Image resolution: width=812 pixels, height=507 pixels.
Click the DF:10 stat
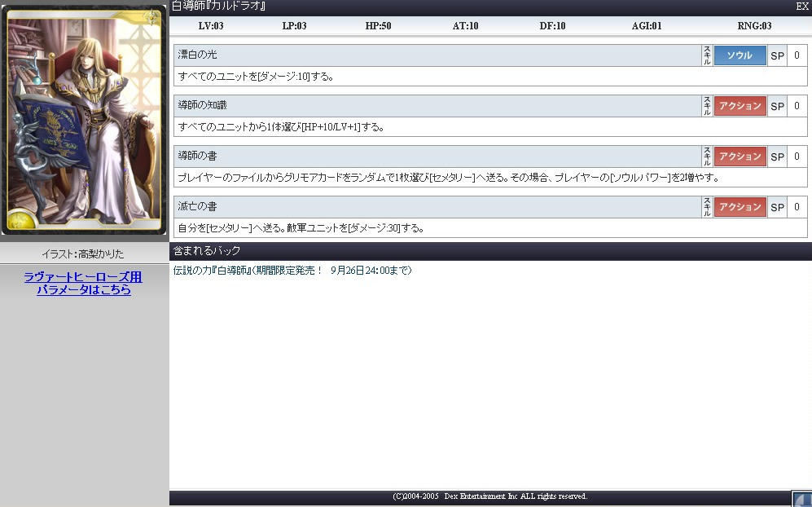(x=552, y=26)
